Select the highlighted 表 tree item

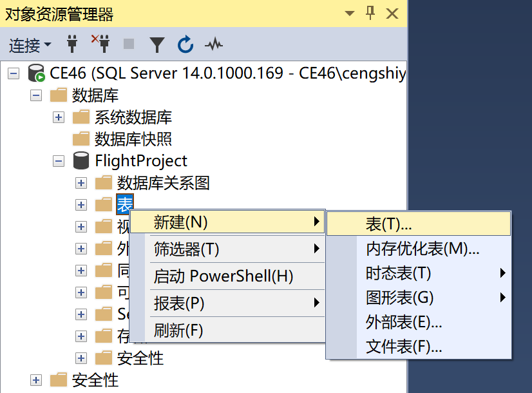tap(125, 205)
